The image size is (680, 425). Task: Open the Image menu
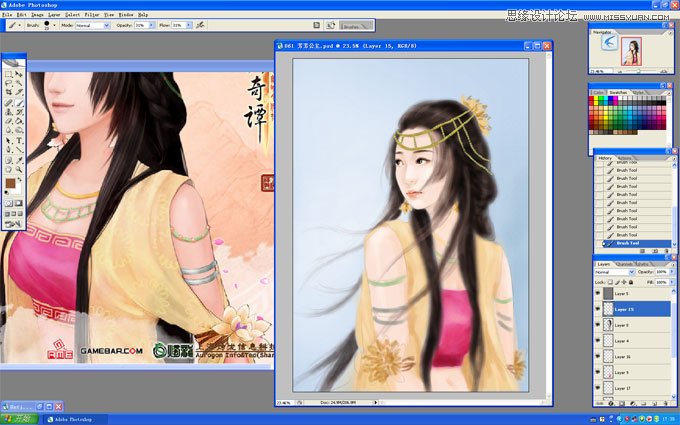tap(37, 15)
